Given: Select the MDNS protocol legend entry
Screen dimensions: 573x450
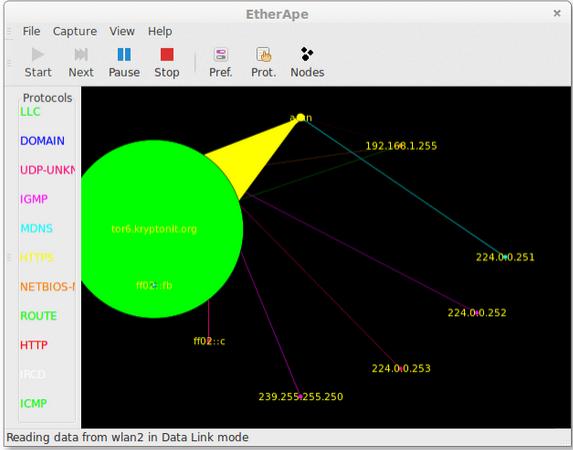Looking at the screenshot, I should click(37, 228).
